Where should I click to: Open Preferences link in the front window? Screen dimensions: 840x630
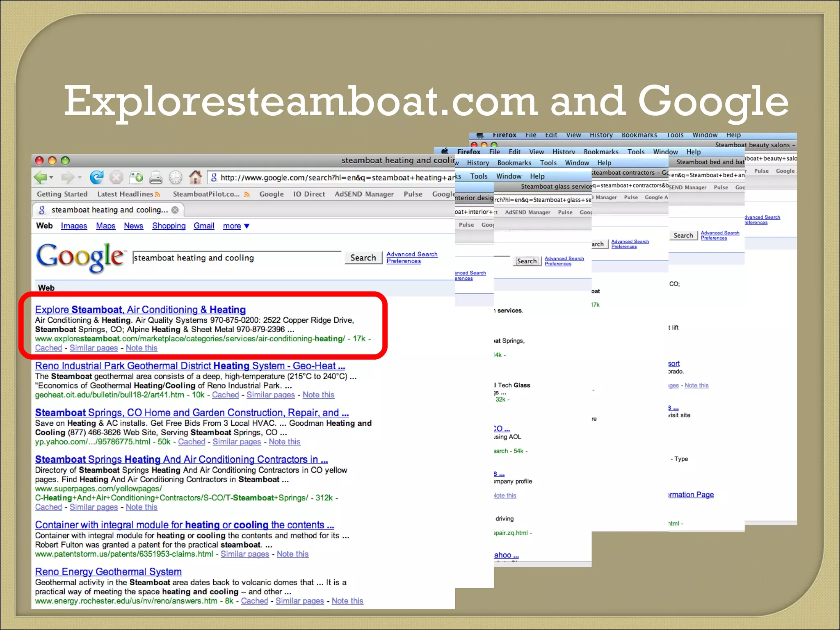[404, 261]
